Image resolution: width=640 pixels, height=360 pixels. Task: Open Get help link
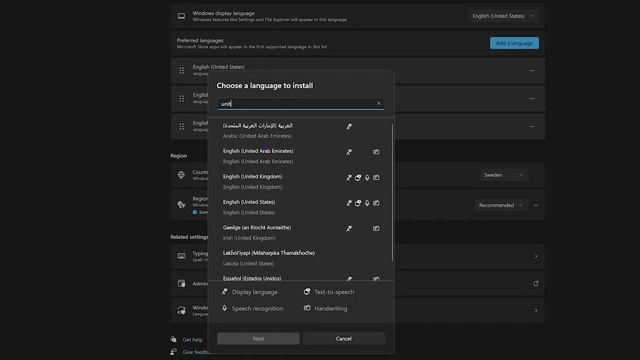[192, 340]
